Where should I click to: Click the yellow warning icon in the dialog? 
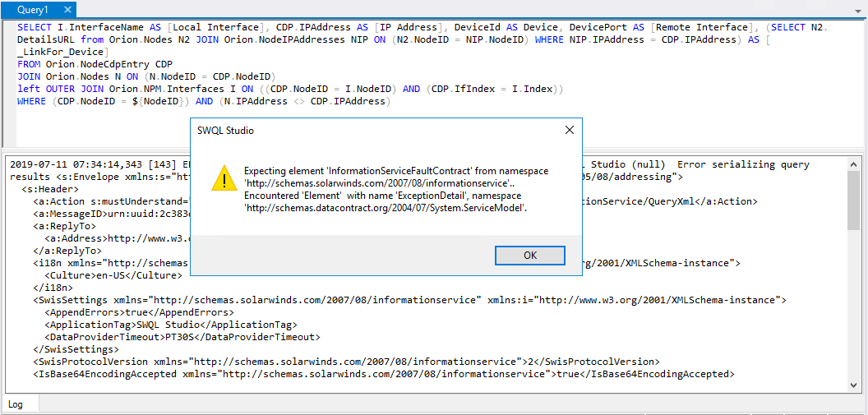coord(224,178)
